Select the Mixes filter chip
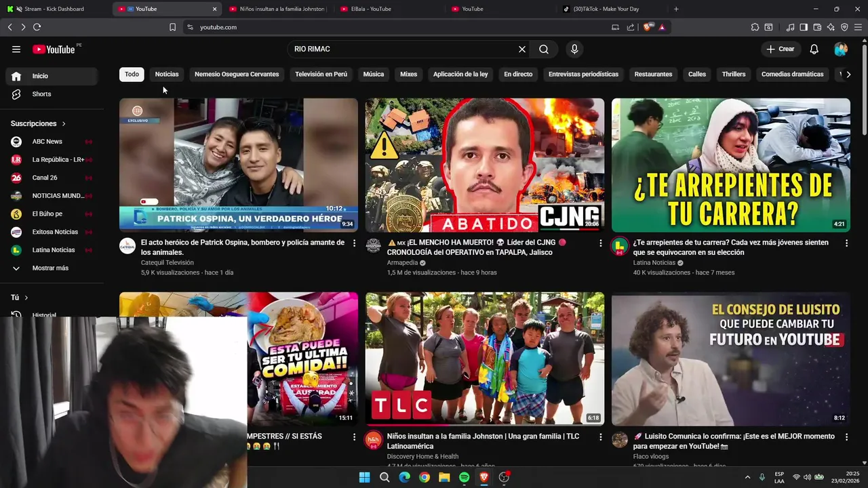 click(408, 75)
